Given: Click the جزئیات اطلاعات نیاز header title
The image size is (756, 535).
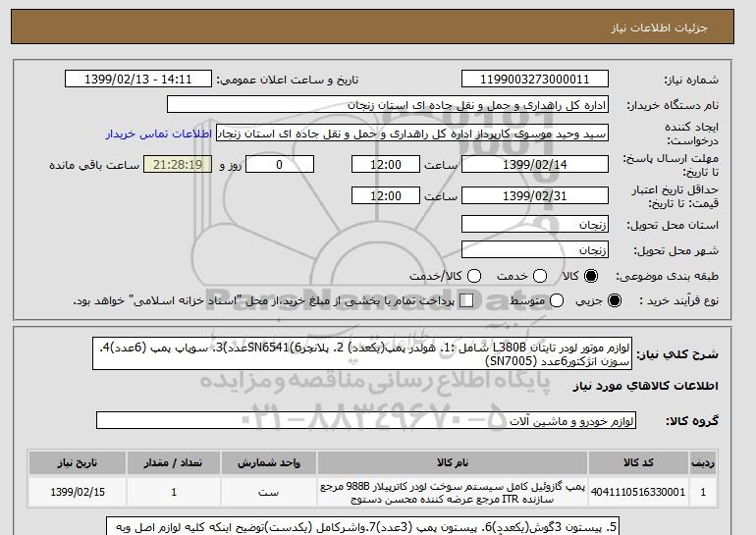Looking at the screenshot, I should point(659,27).
